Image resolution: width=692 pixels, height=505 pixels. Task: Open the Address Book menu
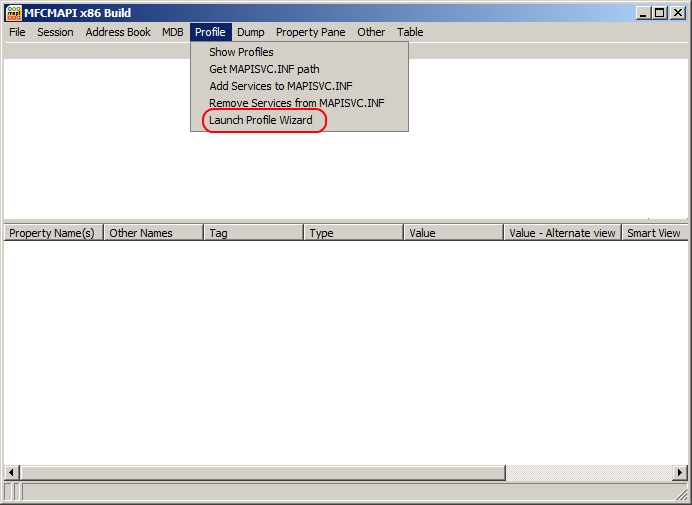(x=118, y=32)
